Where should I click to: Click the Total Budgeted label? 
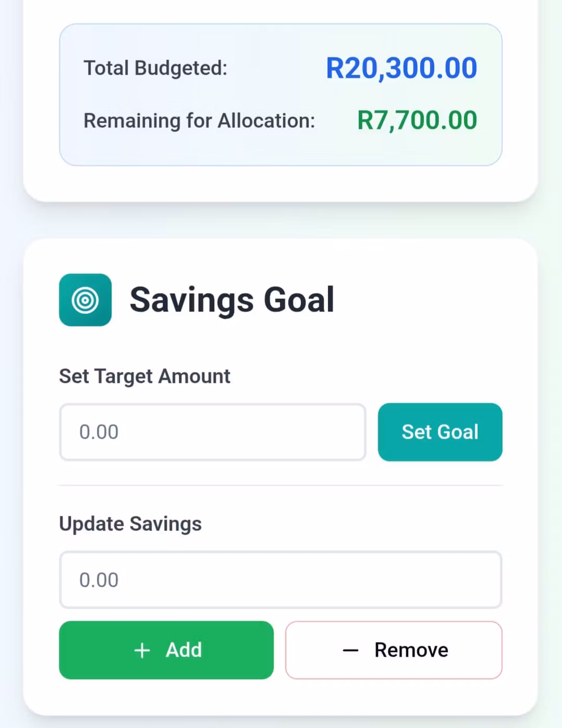click(155, 68)
